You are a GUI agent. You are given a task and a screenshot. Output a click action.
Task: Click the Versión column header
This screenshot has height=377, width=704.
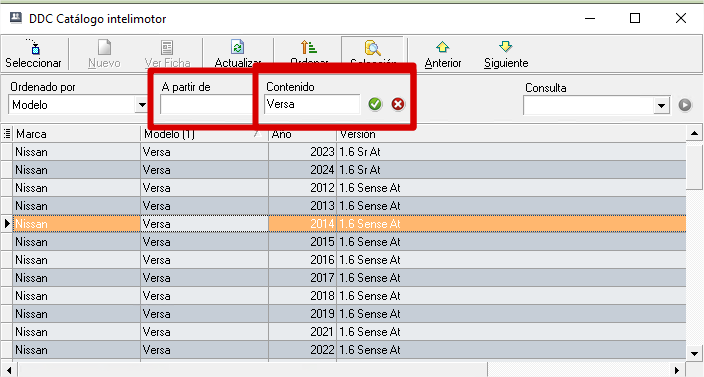click(511, 134)
